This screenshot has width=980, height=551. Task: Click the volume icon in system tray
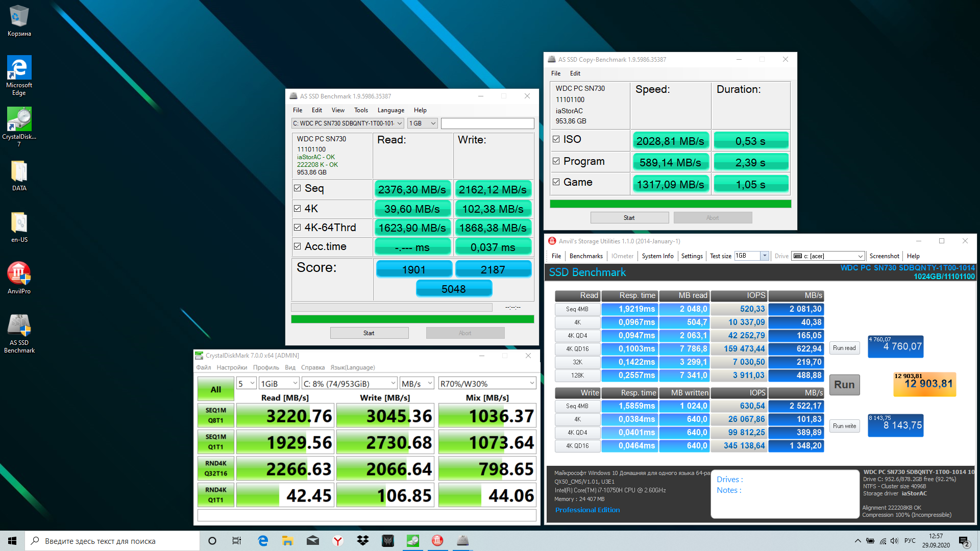tap(894, 541)
